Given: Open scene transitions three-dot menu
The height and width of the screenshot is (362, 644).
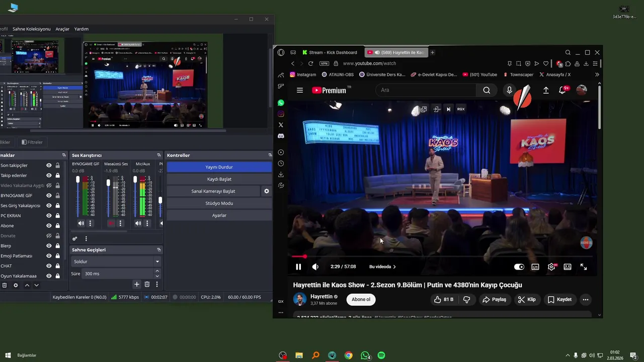Looking at the screenshot, I should point(157,285).
